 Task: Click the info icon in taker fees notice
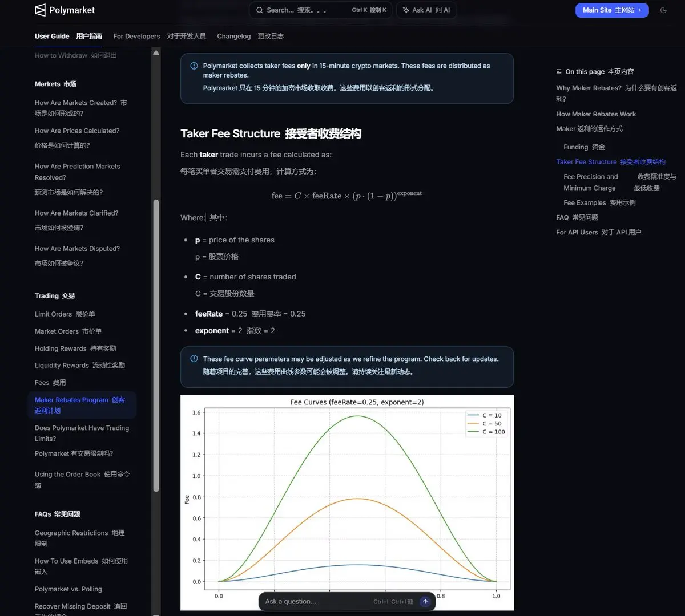pyautogui.click(x=194, y=66)
